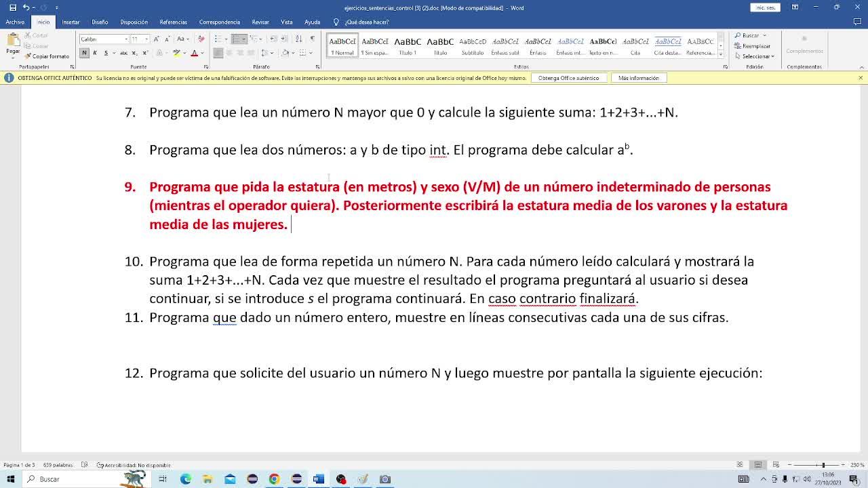868x488 pixels.
Task: Save document with the disk icon
Action: click(x=12, y=7)
